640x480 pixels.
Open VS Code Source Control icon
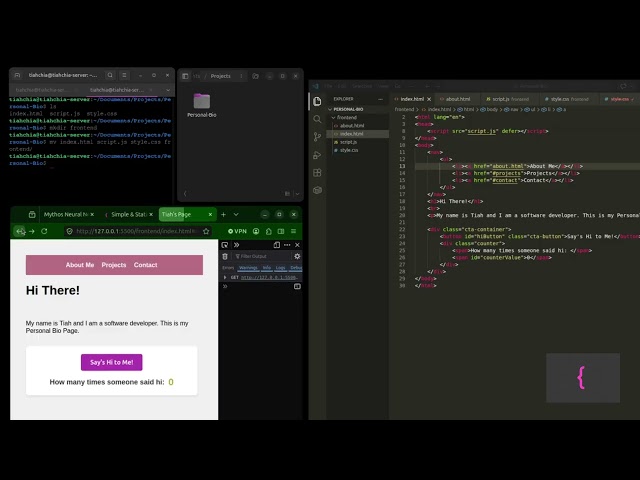click(317, 137)
